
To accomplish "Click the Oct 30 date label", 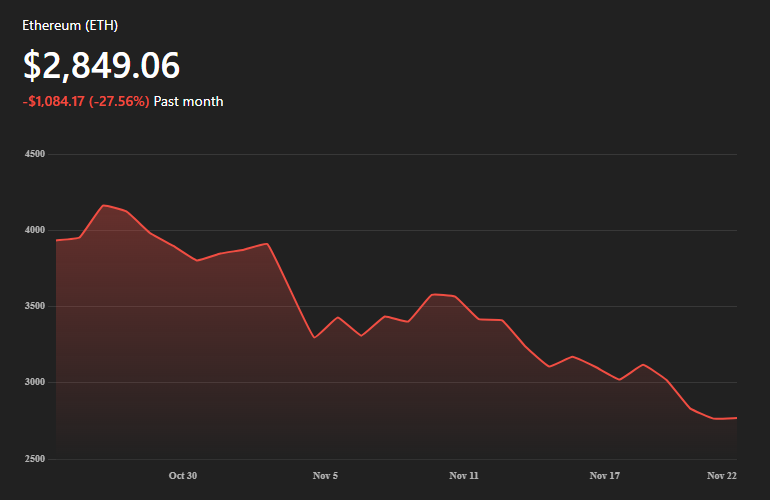I will pyautogui.click(x=183, y=476).
